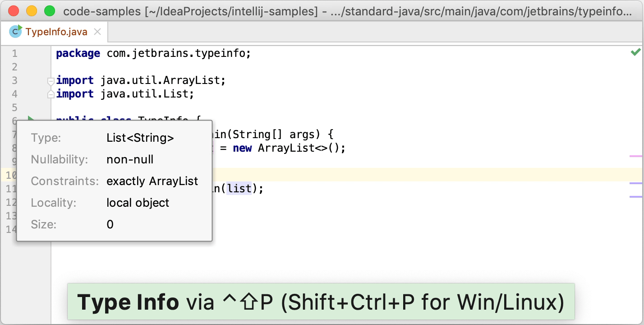644x325 pixels.
Task: Jump to the upper purple stripe marker
Action: [x=635, y=183]
